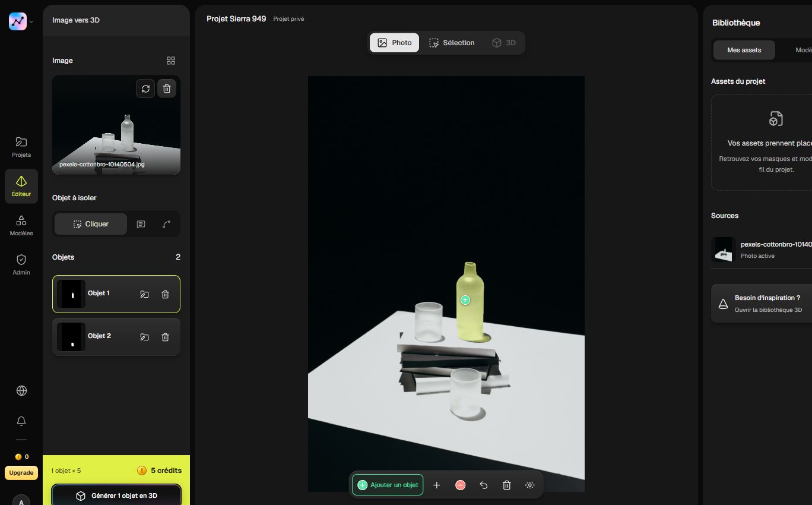Undo last point with undo arrow
812x505 pixels.
point(484,485)
